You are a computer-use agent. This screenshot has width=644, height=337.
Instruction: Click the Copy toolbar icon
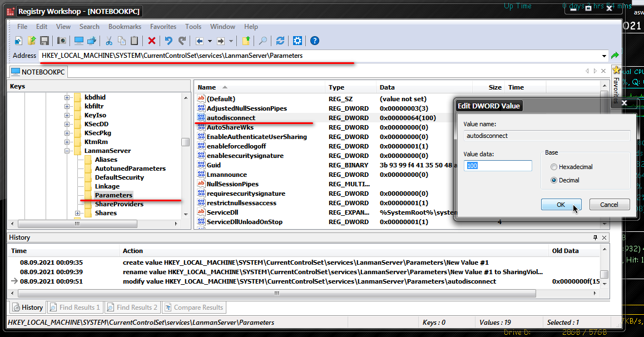122,41
